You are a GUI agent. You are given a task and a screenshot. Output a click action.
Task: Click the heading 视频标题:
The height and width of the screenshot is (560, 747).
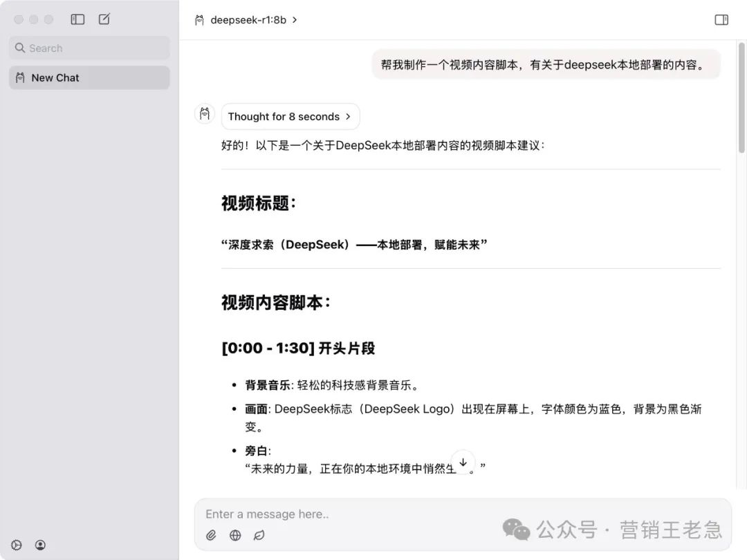pyautogui.click(x=259, y=203)
